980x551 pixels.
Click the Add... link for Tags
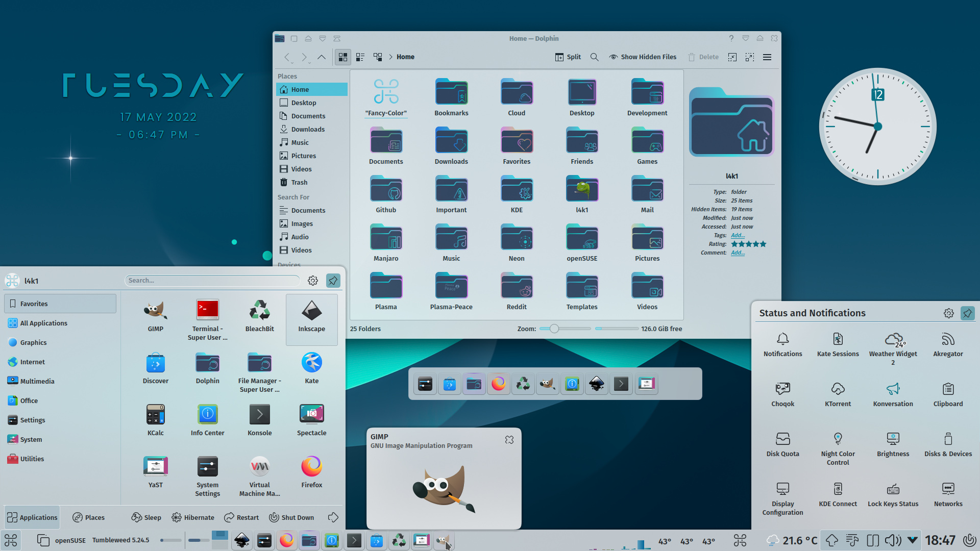click(x=738, y=235)
